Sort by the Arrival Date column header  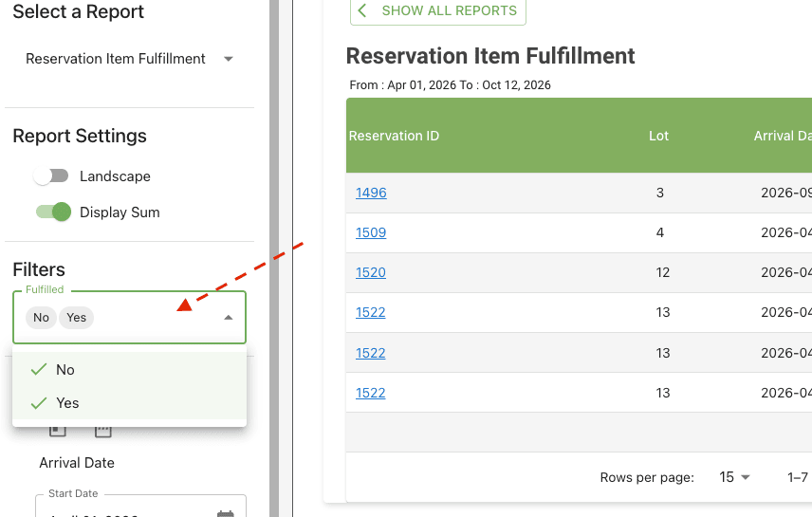(x=783, y=136)
